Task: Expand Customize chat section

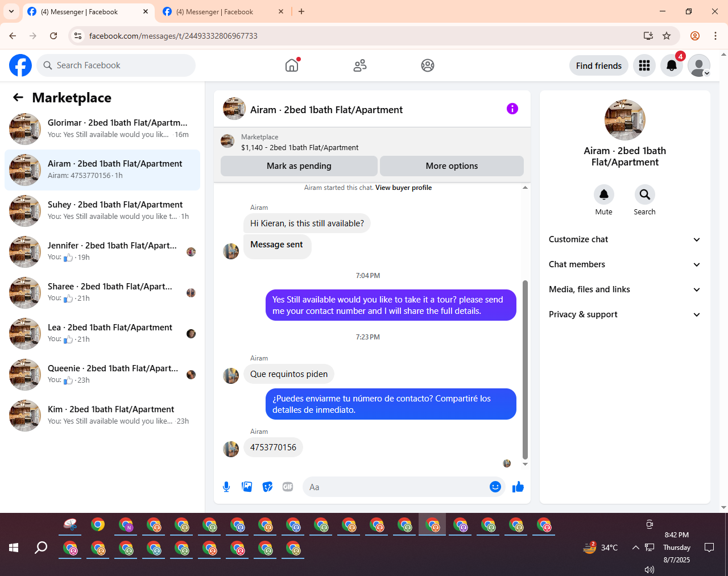Action: (x=625, y=239)
